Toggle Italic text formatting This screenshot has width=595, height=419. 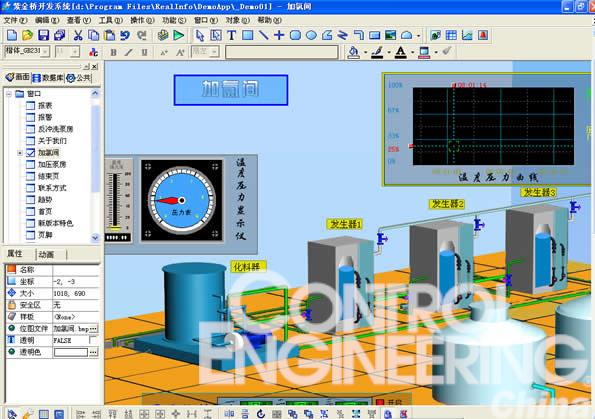pyautogui.click(x=129, y=52)
